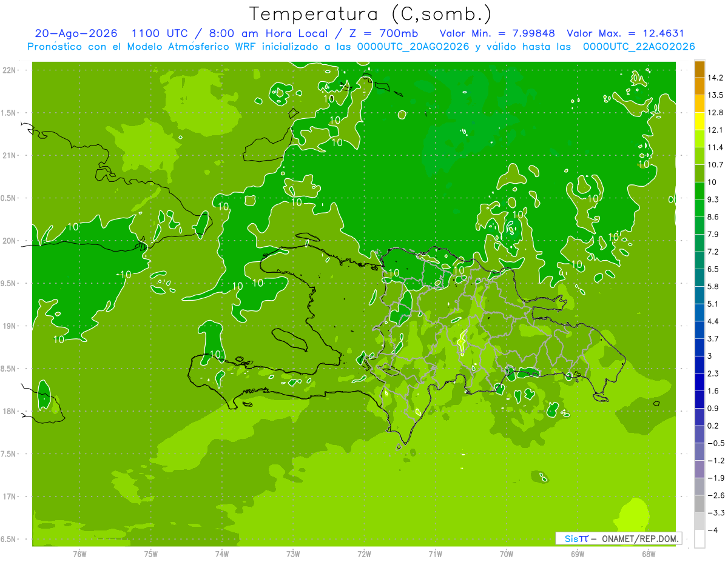Click "Valor Max. = 12.4631"
This screenshot has width=728, height=562.
[x=625, y=33]
